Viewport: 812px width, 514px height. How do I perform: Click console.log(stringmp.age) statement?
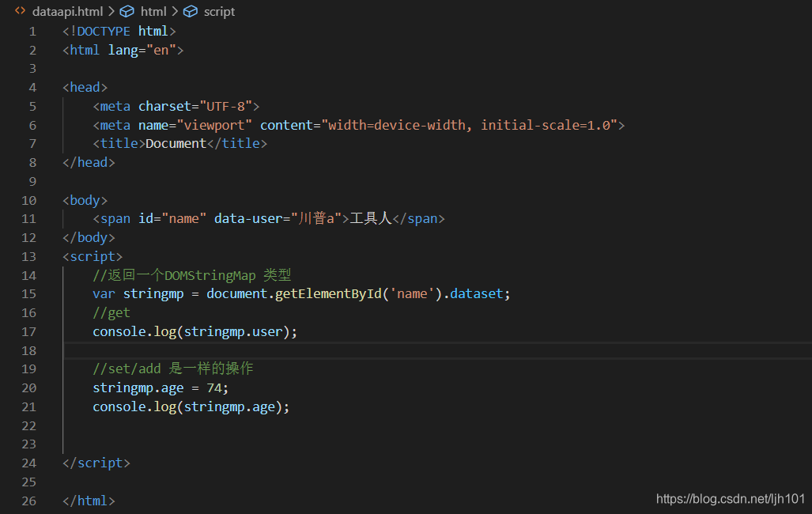pyautogui.click(x=191, y=407)
